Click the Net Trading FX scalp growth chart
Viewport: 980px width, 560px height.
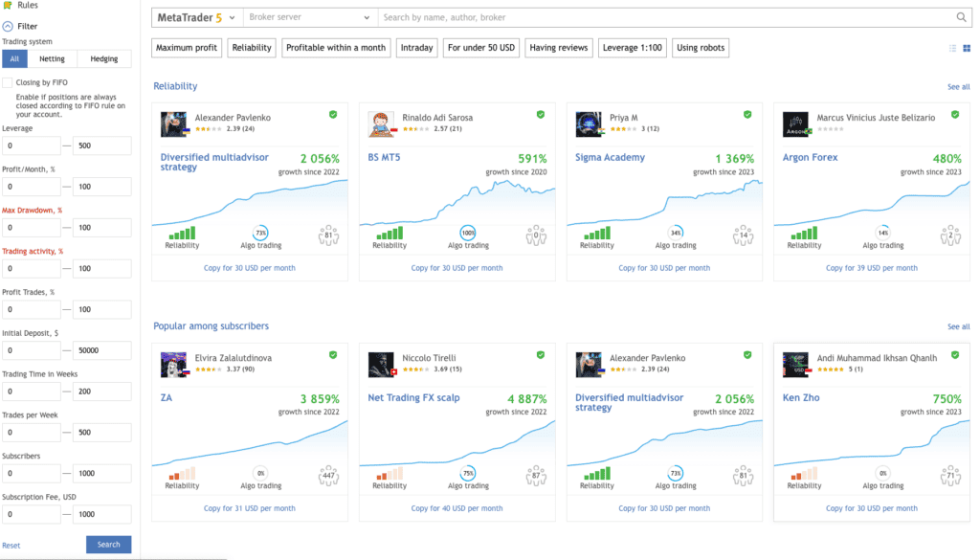[x=457, y=442]
